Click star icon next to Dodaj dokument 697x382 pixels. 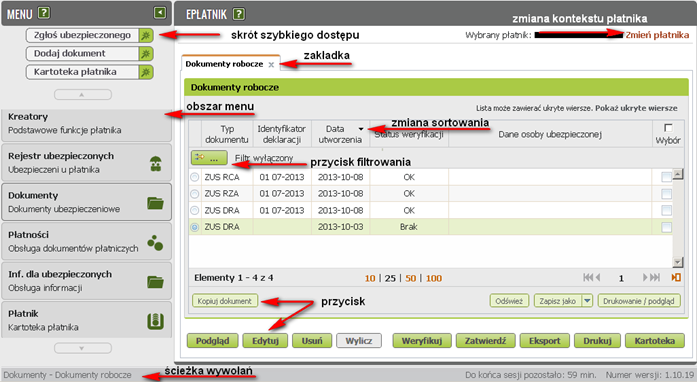[146, 54]
